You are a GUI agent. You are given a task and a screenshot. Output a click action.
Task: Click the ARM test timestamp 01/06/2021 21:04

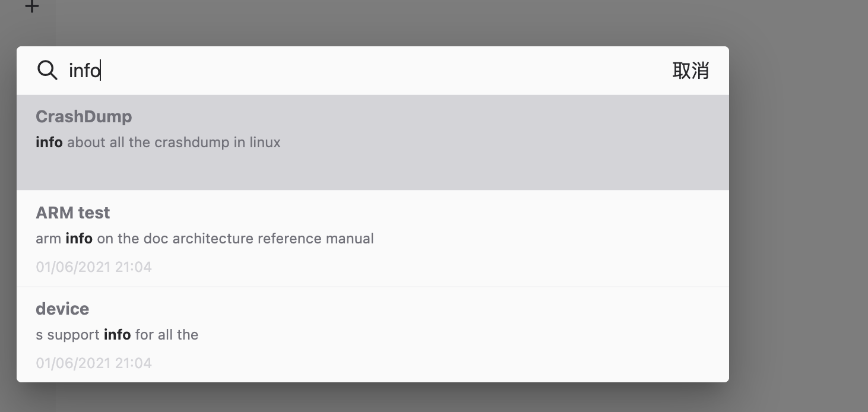click(x=94, y=267)
